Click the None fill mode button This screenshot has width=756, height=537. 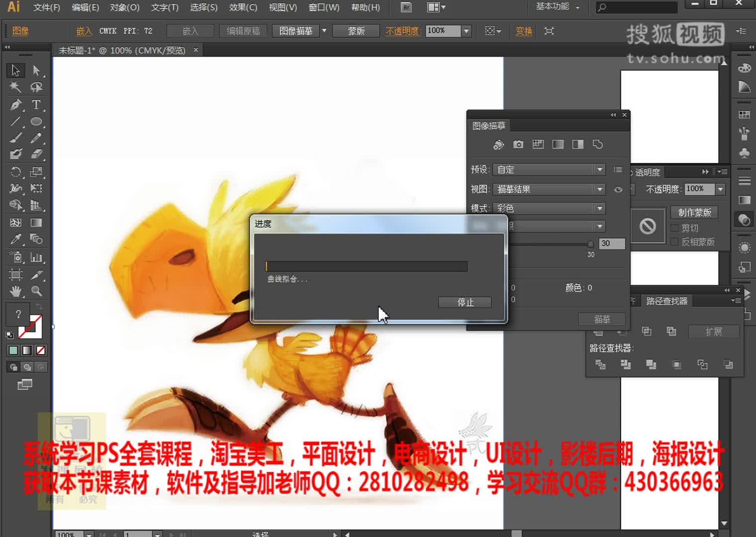[x=41, y=351]
